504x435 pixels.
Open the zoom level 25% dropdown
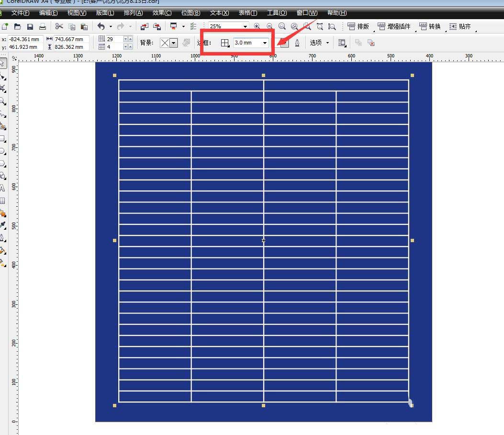point(245,26)
